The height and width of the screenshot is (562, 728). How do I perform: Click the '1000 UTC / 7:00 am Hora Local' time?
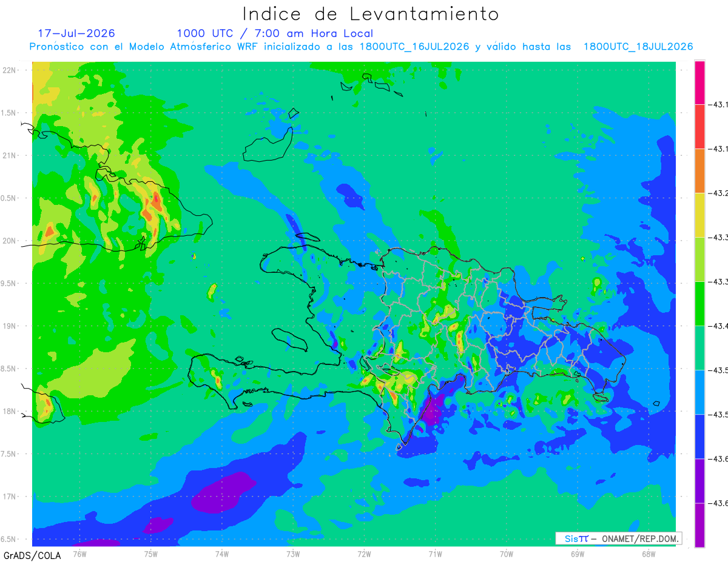pos(275,33)
